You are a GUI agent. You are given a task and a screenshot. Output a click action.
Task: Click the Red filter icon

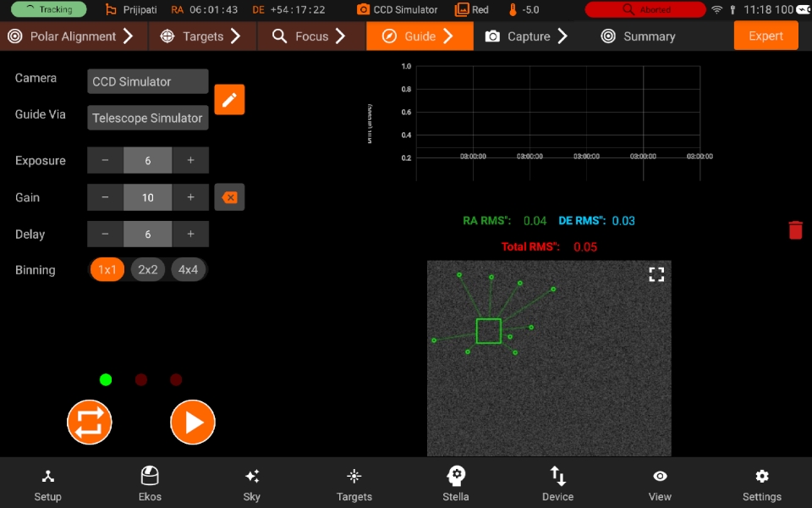click(x=461, y=9)
